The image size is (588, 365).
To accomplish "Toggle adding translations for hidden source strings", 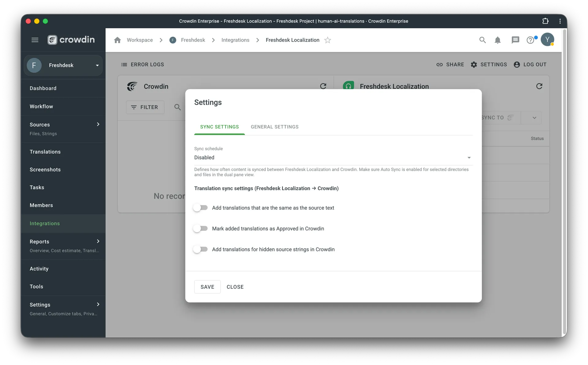I will (x=201, y=249).
